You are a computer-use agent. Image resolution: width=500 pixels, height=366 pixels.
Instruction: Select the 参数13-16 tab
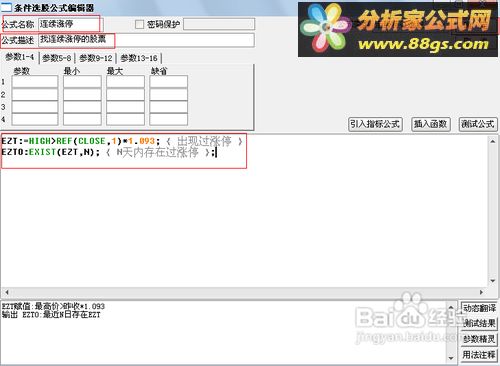(139, 58)
